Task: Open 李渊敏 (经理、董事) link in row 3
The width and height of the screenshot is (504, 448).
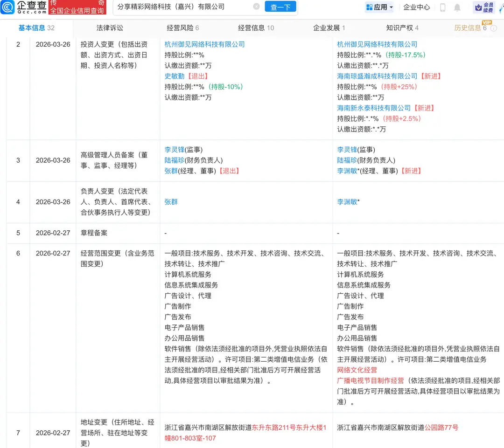Action: [347, 171]
